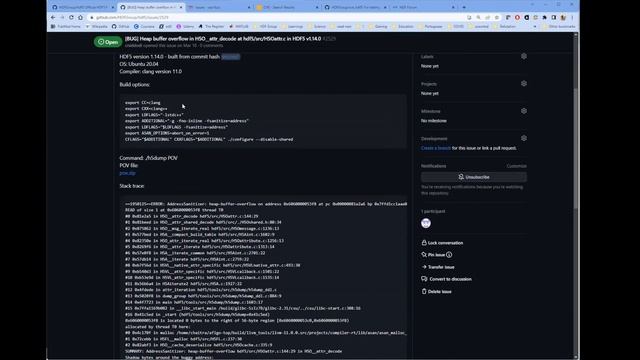Click the Stack trace code block

click(263, 278)
